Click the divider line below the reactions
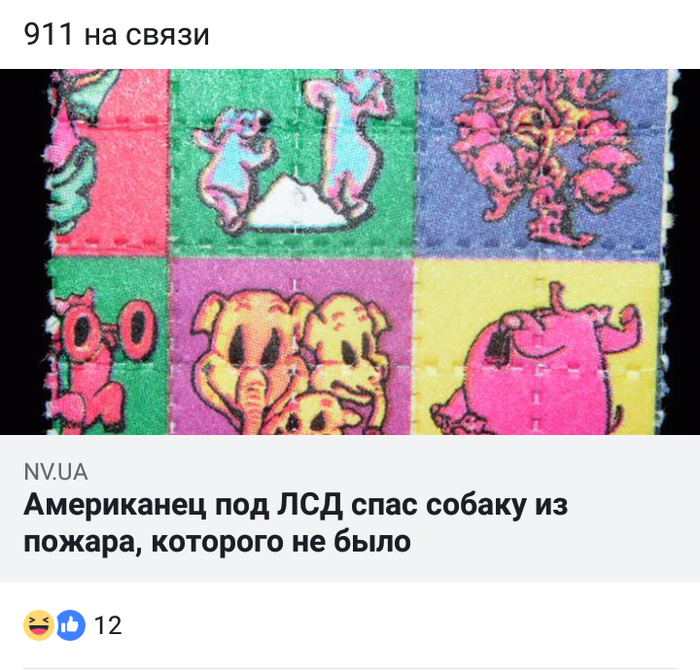700x670 pixels. point(350,668)
